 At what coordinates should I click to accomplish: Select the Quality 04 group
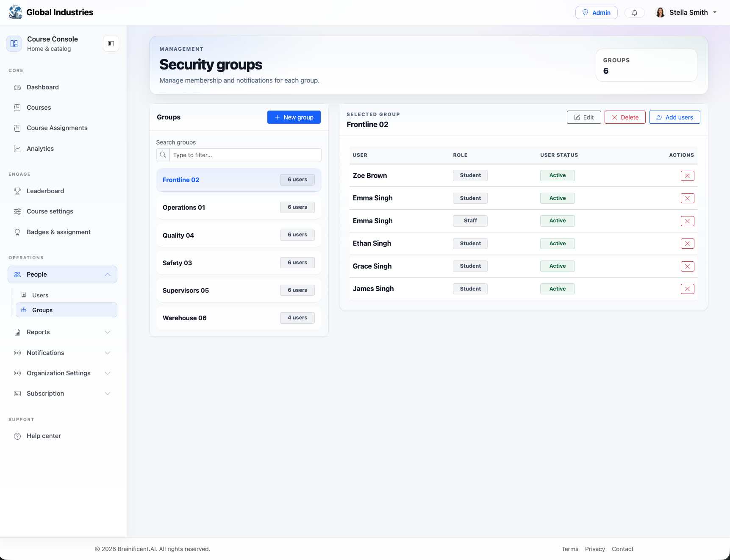coord(239,235)
